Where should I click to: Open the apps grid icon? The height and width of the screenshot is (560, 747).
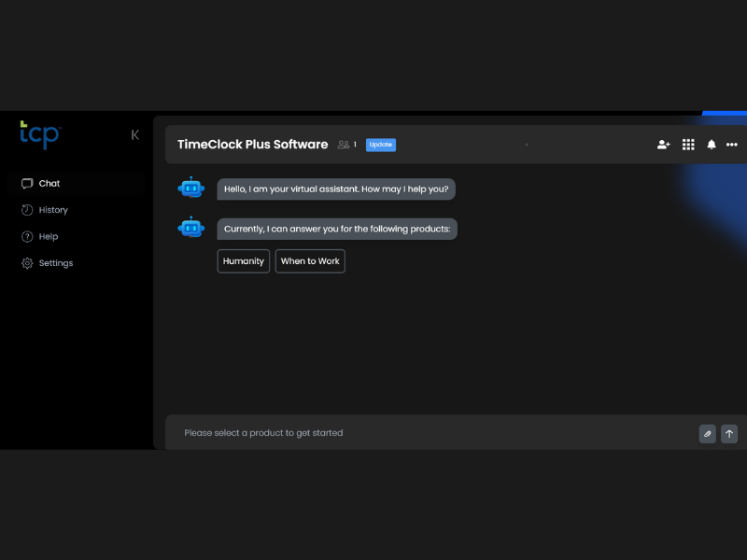[x=688, y=145]
